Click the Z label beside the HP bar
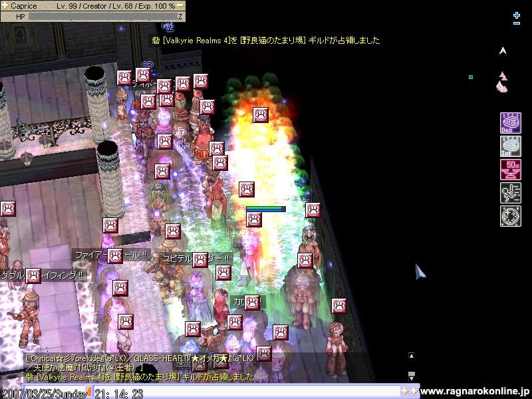 (180, 16)
